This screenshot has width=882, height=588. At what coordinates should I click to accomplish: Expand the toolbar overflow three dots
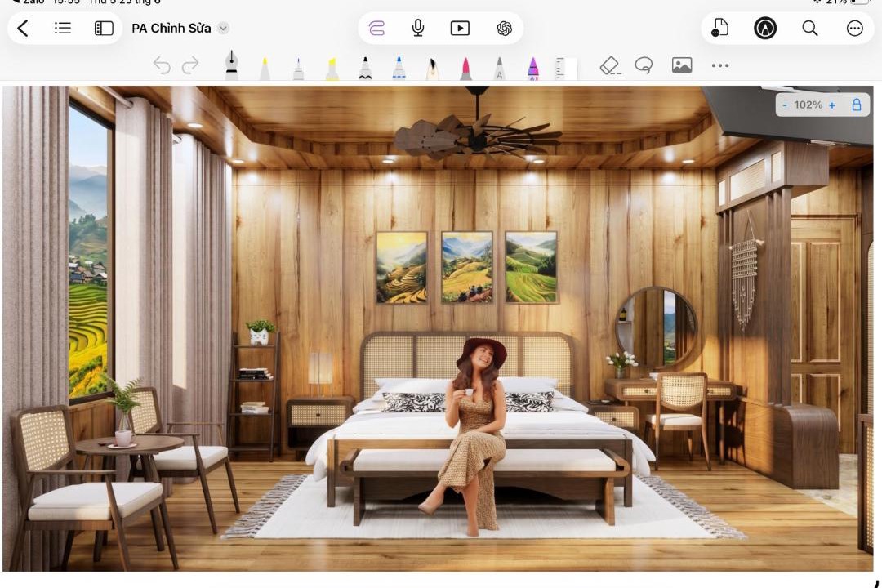pyautogui.click(x=720, y=65)
